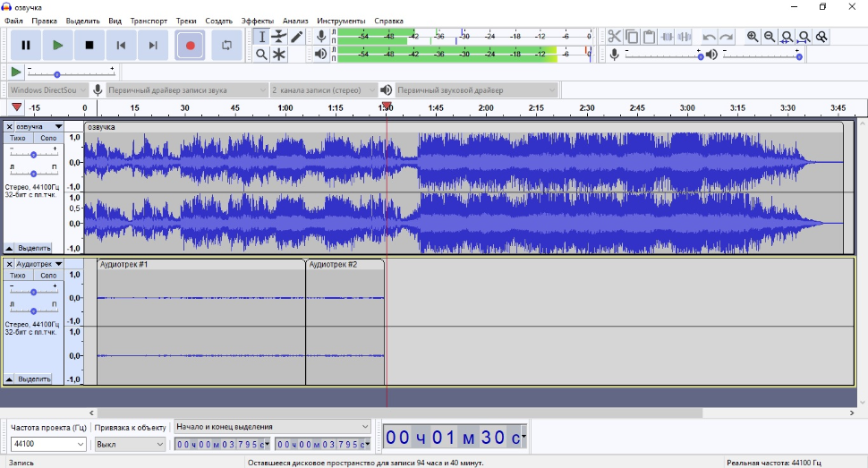Image resolution: width=868 pixels, height=468 pixels.
Task: Redo the last undone action
Action: tap(727, 37)
